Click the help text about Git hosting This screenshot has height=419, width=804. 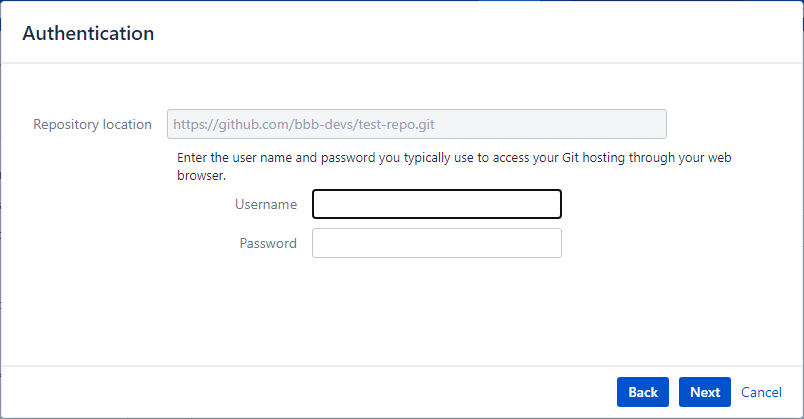454,166
